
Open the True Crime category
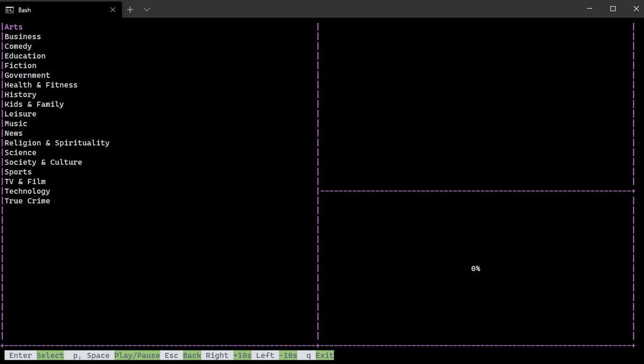point(27,201)
